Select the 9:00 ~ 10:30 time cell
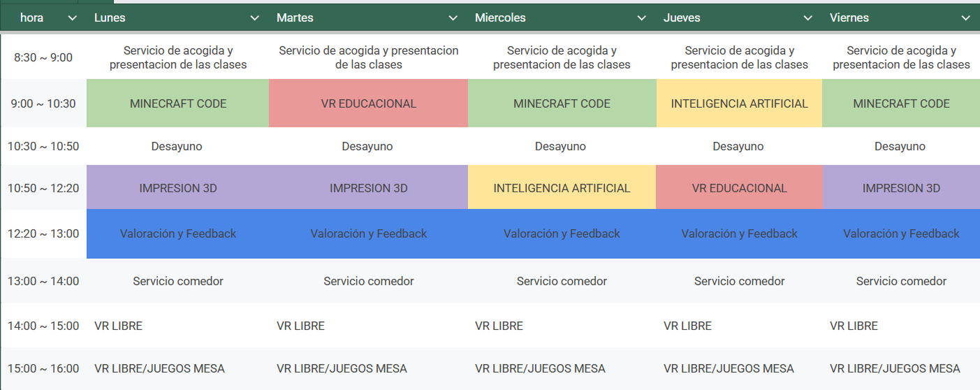This screenshot has height=390, width=980. (43, 103)
